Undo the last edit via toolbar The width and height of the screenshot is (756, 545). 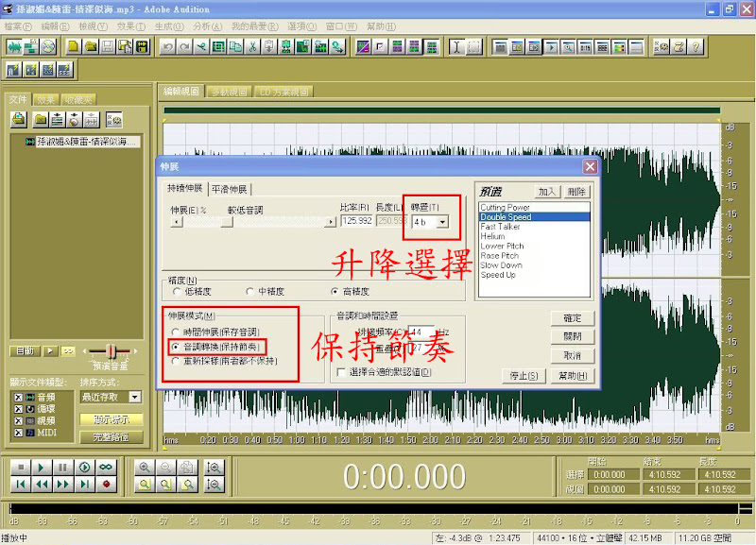[167, 46]
